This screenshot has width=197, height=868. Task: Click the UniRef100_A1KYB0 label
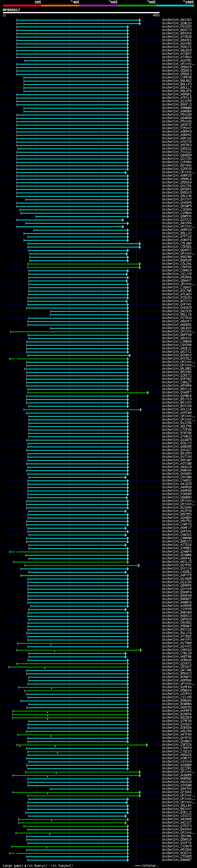pos(177,43)
